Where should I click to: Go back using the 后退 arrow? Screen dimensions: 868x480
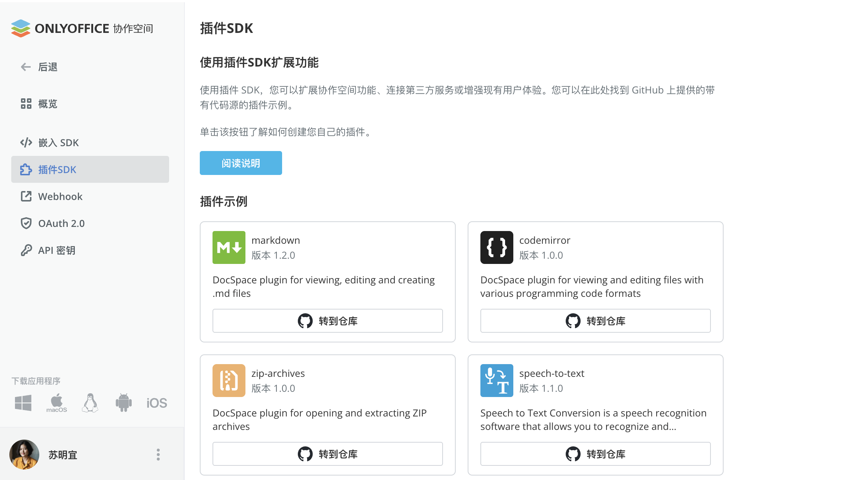coord(26,67)
